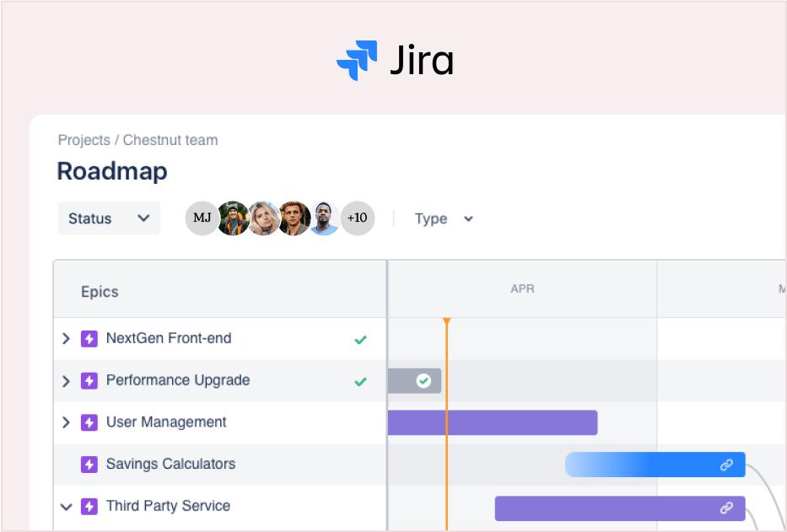Open the Status filter dropdown

coord(109,218)
